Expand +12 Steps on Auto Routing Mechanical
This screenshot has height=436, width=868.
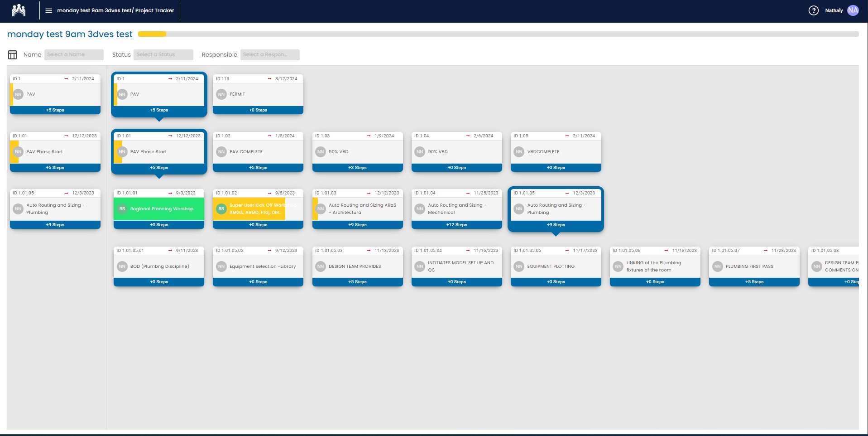tap(456, 225)
